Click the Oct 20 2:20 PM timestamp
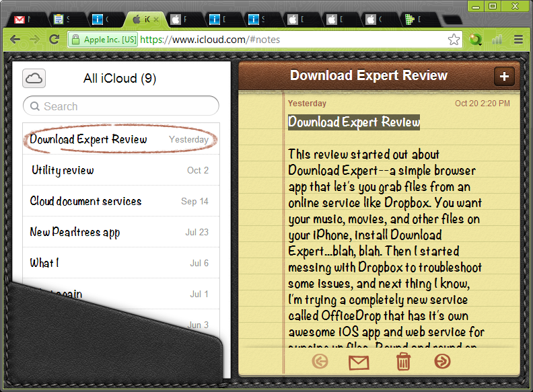 483,104
